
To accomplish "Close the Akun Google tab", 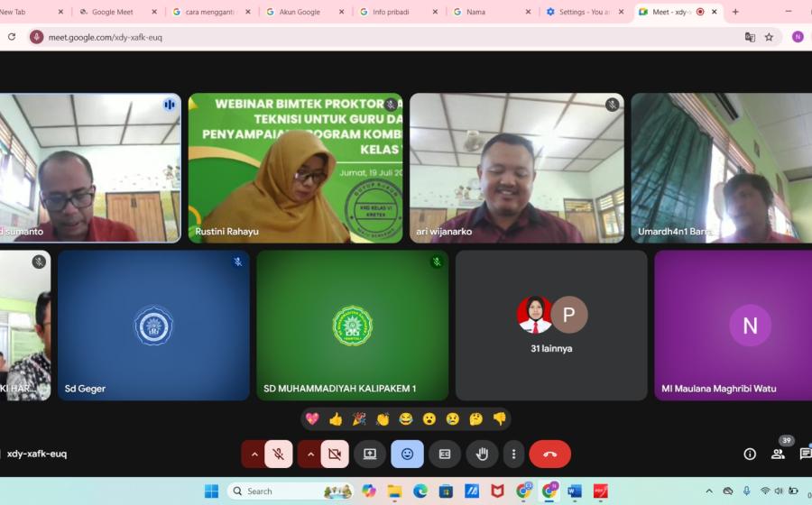I will 341,12.
